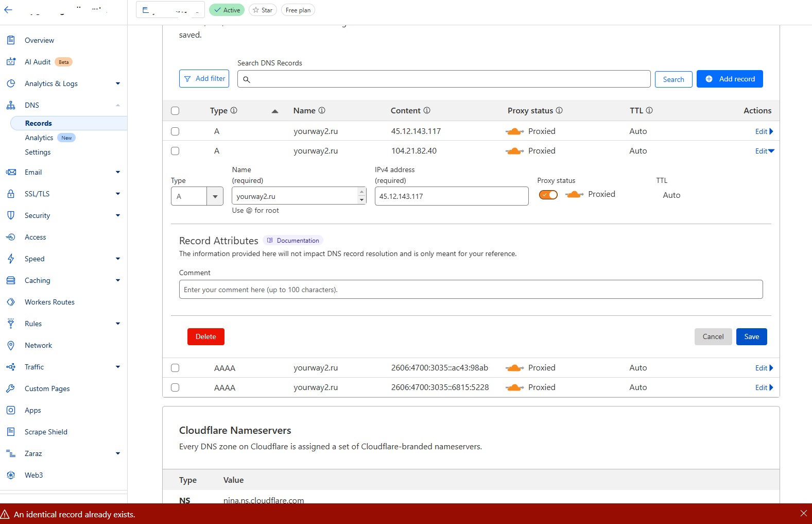Click the Scrape Shield document icon
Image resolution: width=812 pixels, height=524 pixels.
pyautogui.click(x=11, y=432)
